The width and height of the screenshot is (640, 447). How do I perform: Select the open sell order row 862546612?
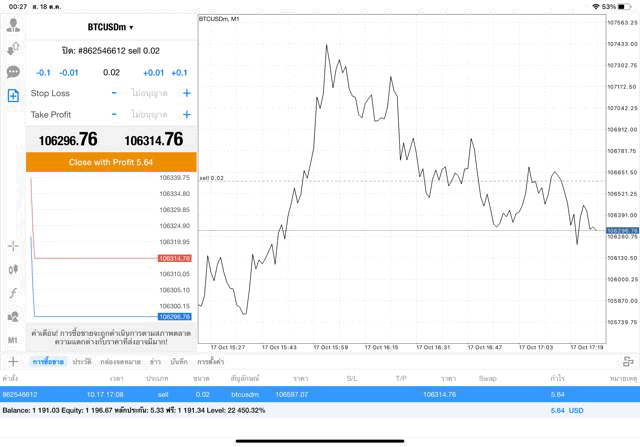[300, 394]
